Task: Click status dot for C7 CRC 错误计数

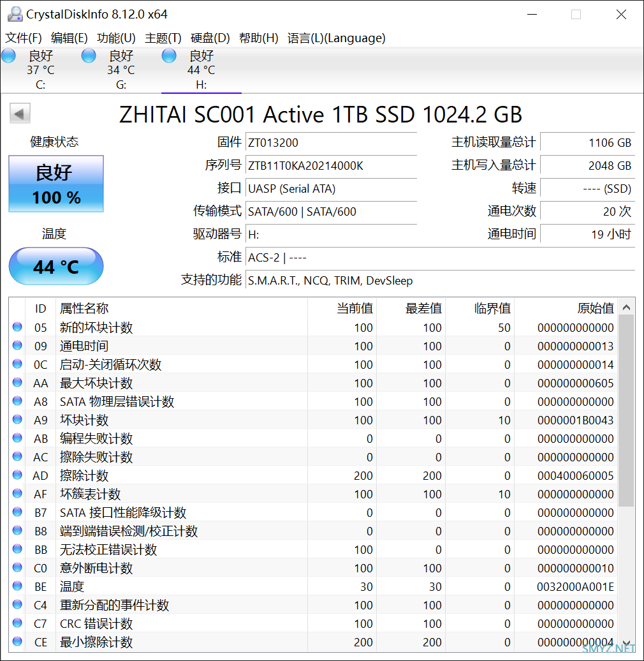Action: [17, 623]
